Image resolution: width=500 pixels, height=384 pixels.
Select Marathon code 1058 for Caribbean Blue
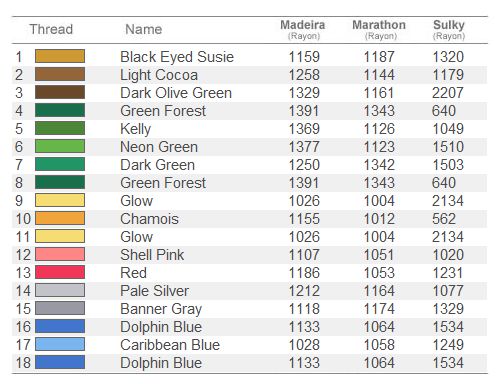[x=379, y=345]
